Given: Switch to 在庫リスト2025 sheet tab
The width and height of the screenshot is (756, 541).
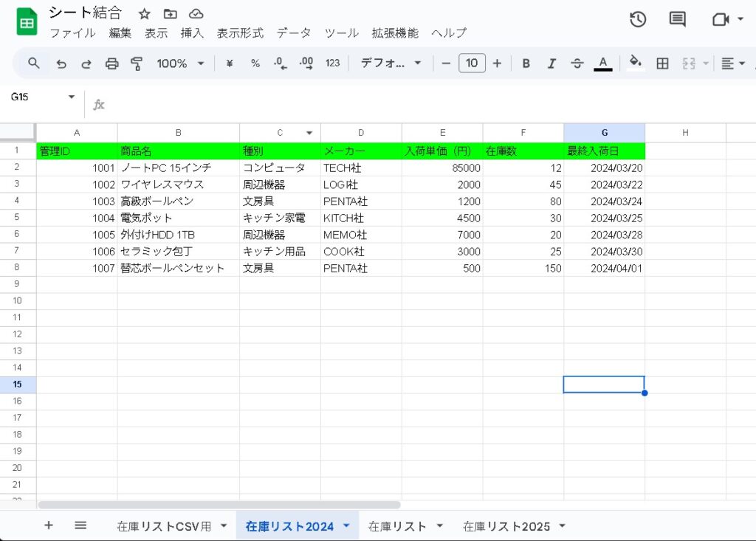Looking at the screenshot, I should [x=506, y=526].
